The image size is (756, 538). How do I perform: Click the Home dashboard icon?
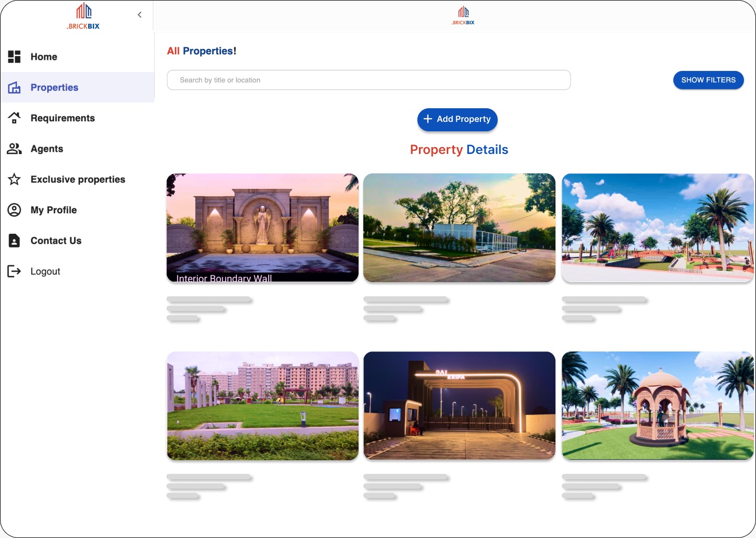click(x=14, y=57)
